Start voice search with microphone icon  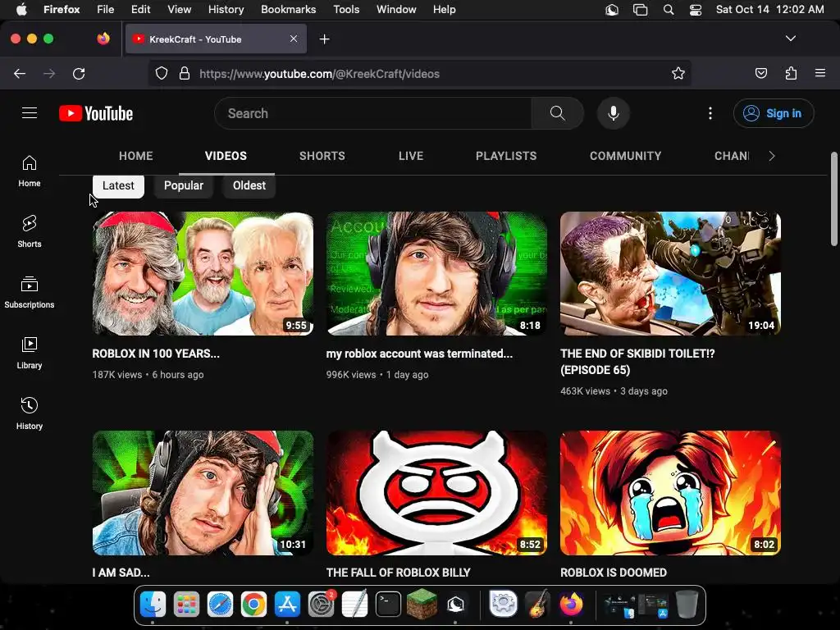614,113
